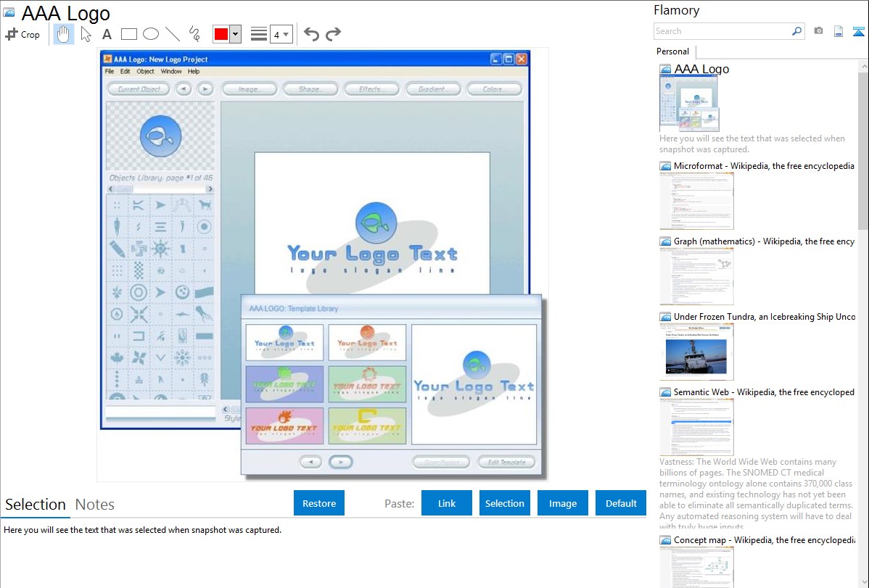Click the Link paste button
Image resolution: width=869 pixels, height=588 pixels.
tap(447, 503)
